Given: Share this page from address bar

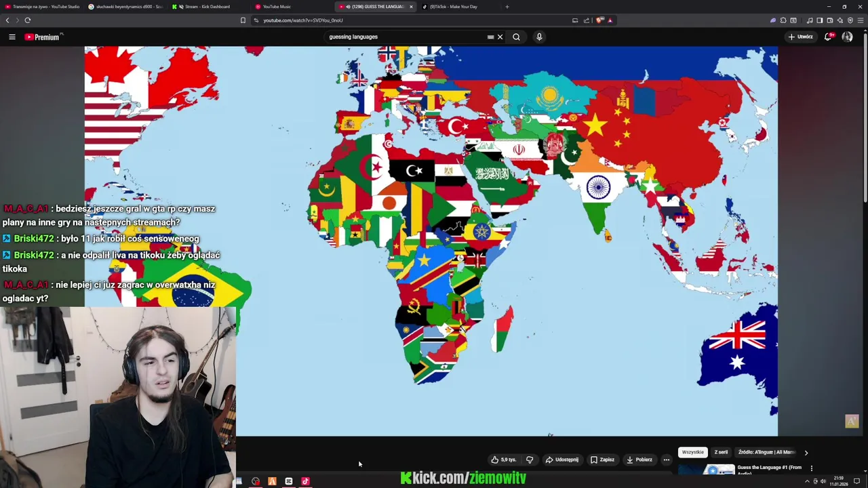Looking at the screenshot, I should click(587, 20).
